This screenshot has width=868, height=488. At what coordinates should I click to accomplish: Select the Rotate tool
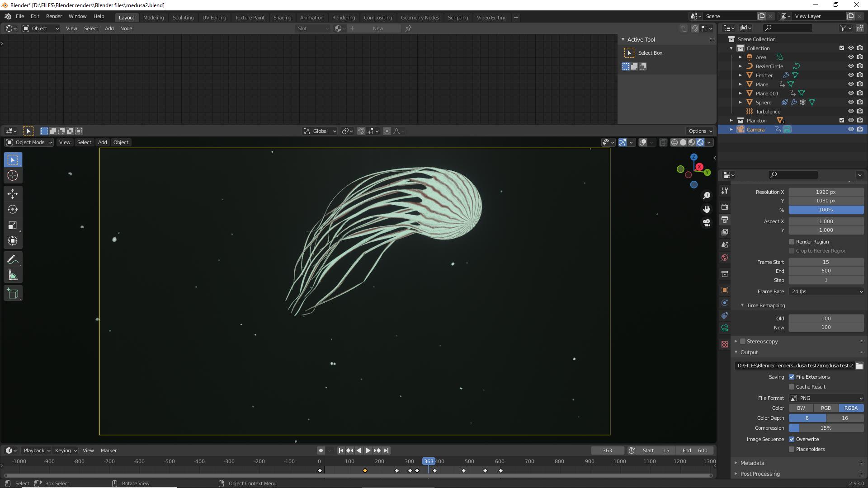point(13,209)
